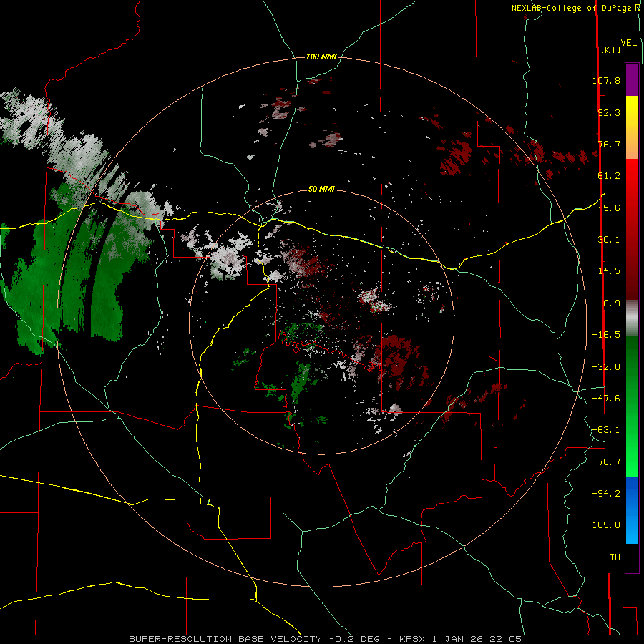Click the -94.2 velocity scale value
Image resolution: width=644 pixels, height=644 pixels.
click(x=606, y=494)
